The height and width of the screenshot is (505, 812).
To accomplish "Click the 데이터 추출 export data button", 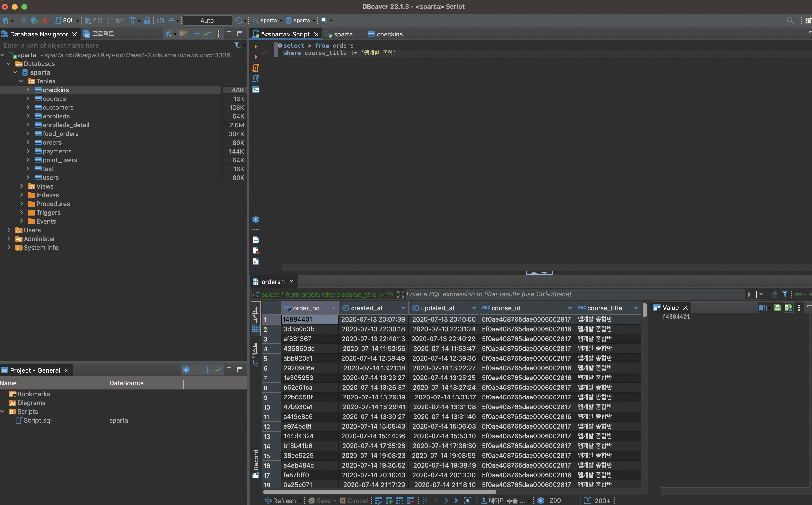I will tap(503, 500).
